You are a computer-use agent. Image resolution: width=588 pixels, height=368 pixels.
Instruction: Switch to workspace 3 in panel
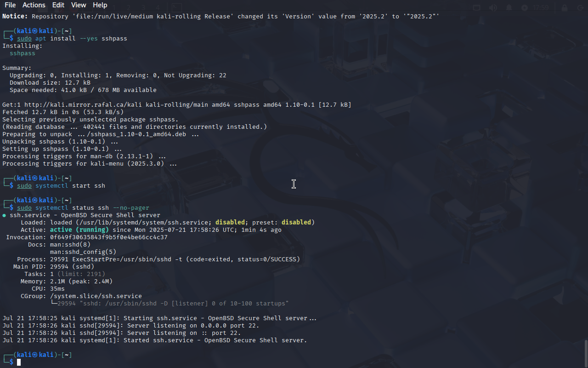143,7
